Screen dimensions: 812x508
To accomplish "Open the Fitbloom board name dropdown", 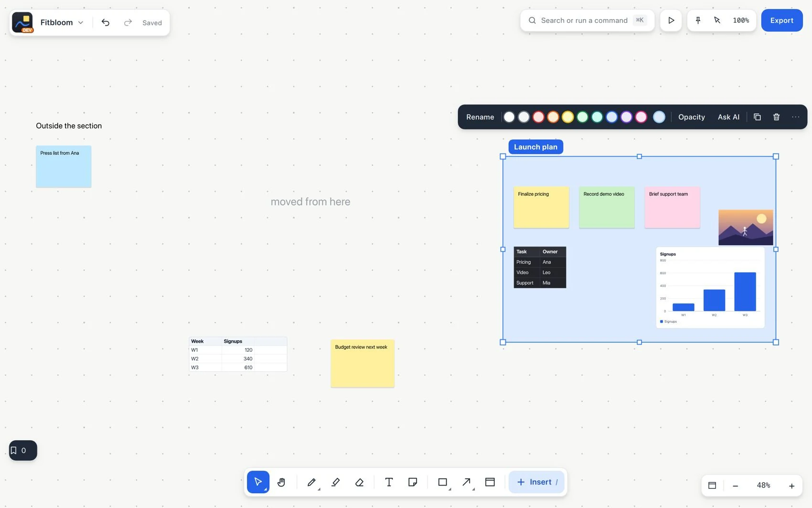I will click(62, 22).
